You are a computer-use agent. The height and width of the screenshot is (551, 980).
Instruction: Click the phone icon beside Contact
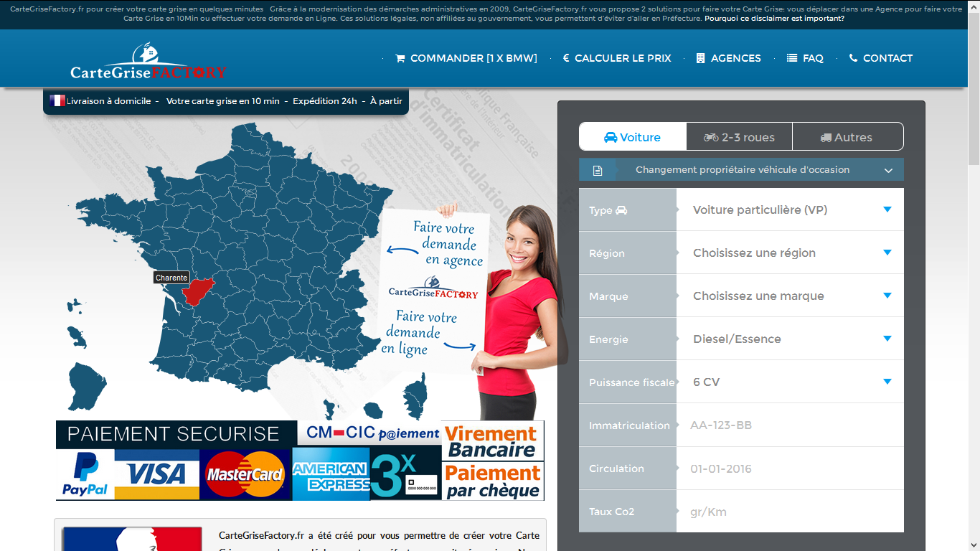(853, 58)
